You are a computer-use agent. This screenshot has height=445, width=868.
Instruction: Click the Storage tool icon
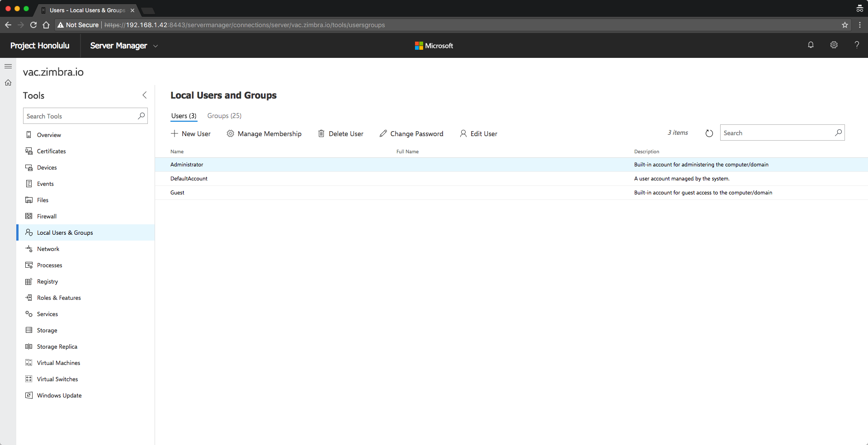coord(29,330)
